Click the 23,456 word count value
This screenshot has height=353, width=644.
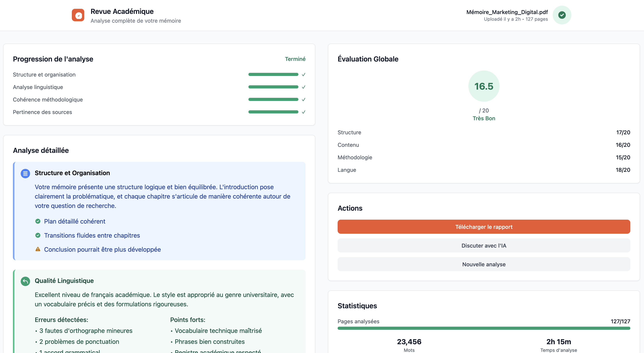coord(409,341)
